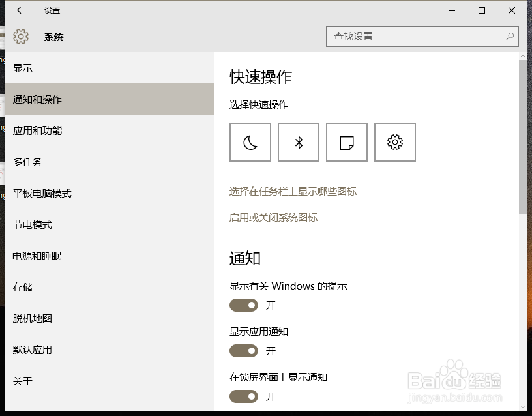Maximize the Settings window
The width and height of the screenshot is (532, 416).
tap(481, 10)
